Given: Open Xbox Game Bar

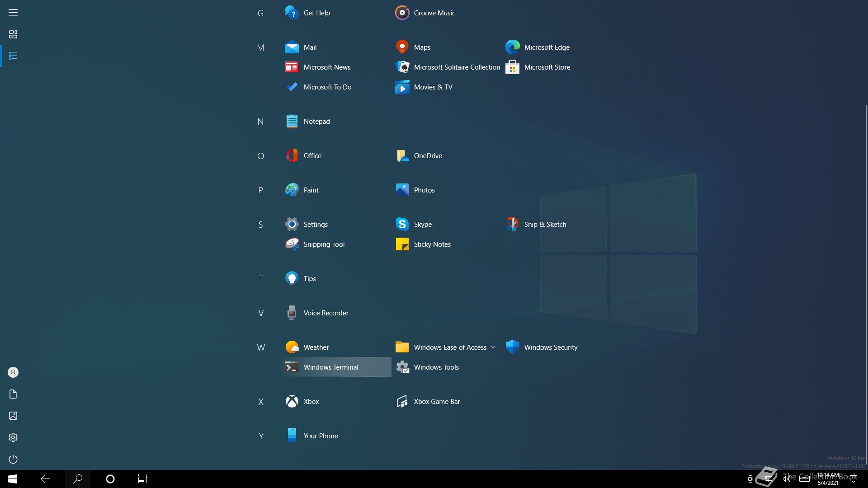Looking at the screenshot, I should coord(446,401).
